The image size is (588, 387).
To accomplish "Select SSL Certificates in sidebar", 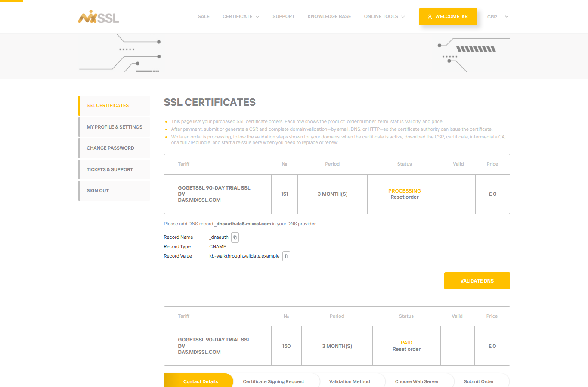I will pyautogui.click(x=114, y=105).
